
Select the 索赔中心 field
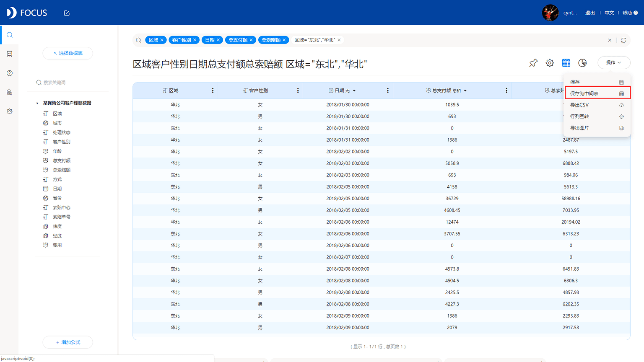pos(62,207)
